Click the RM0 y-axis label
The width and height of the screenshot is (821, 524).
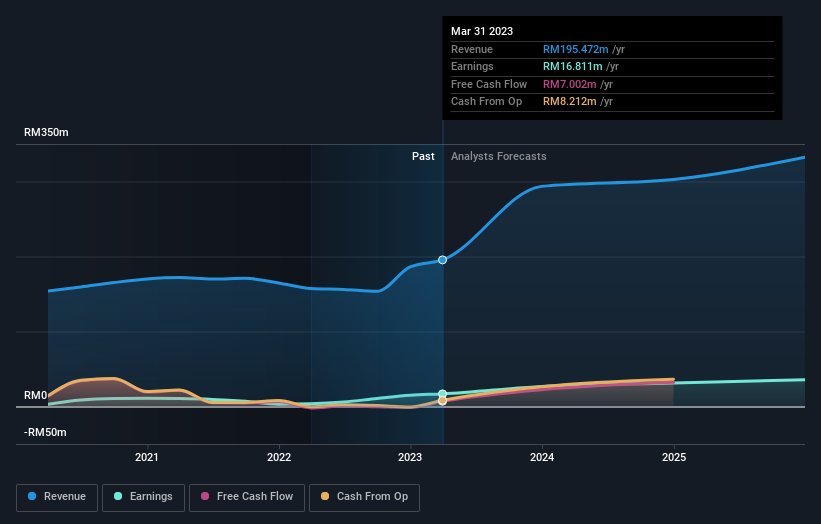click(36, 395)
